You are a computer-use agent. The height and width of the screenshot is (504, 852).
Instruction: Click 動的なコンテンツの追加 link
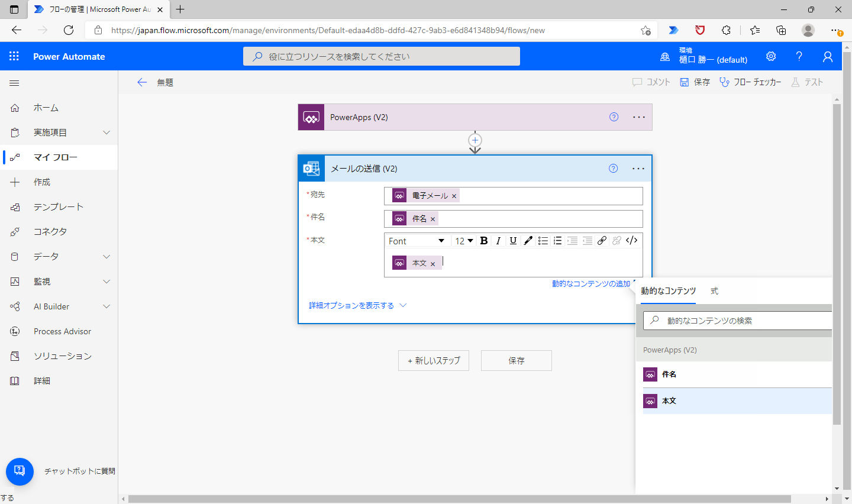pos(591,284)
